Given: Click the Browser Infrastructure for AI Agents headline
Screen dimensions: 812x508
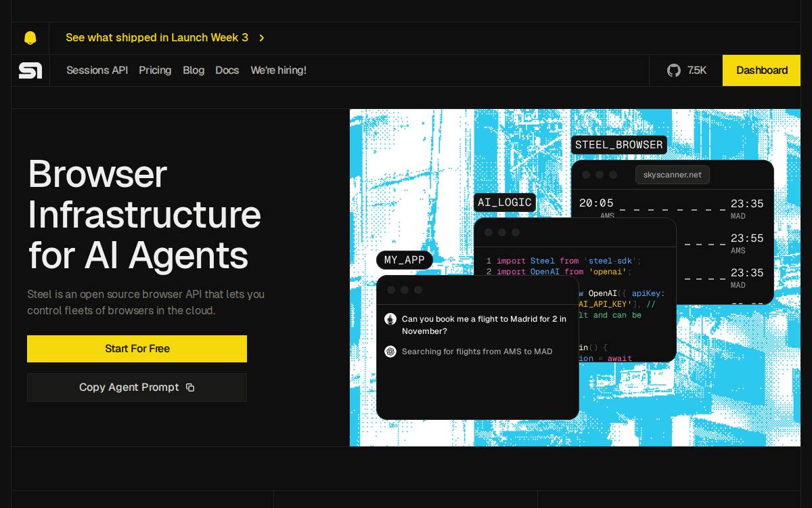Looking at the screenshot, I should pos(144,215).
